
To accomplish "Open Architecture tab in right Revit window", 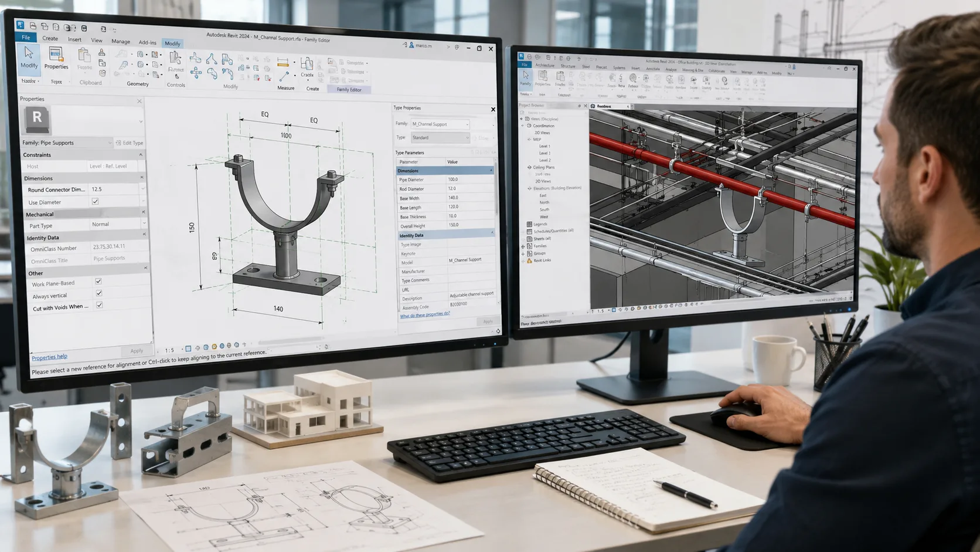I will [545, 65].
